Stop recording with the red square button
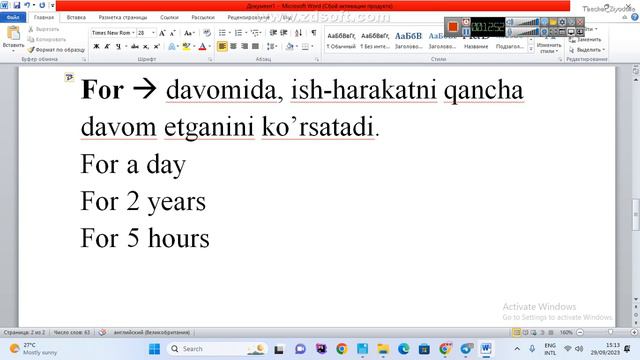Screen dimensions: 640x360 (453, 27)
